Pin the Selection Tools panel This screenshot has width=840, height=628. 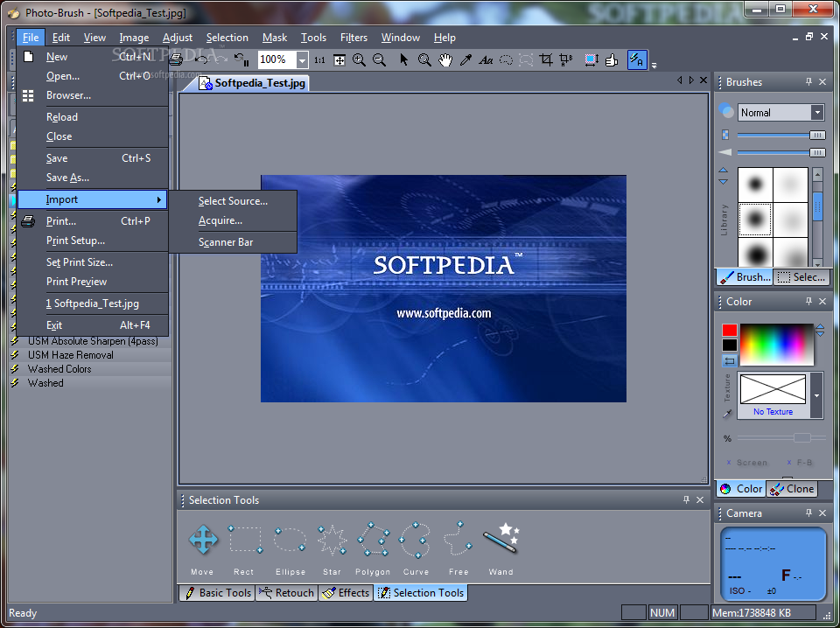point(686,499)
